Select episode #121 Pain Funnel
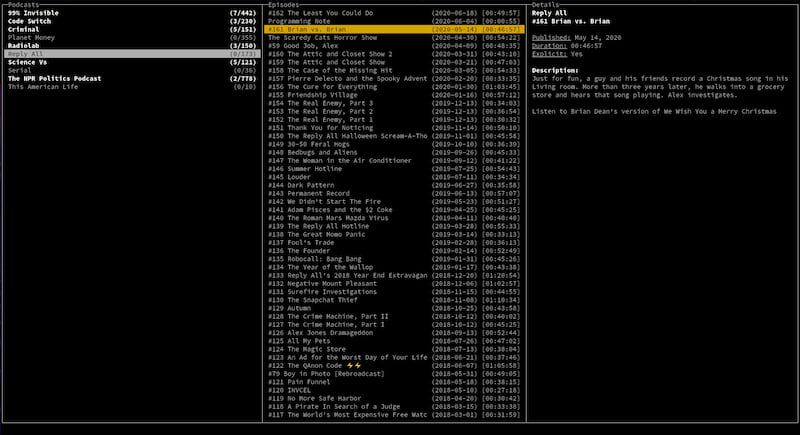The image size is (800, 435). click(394, 381)
